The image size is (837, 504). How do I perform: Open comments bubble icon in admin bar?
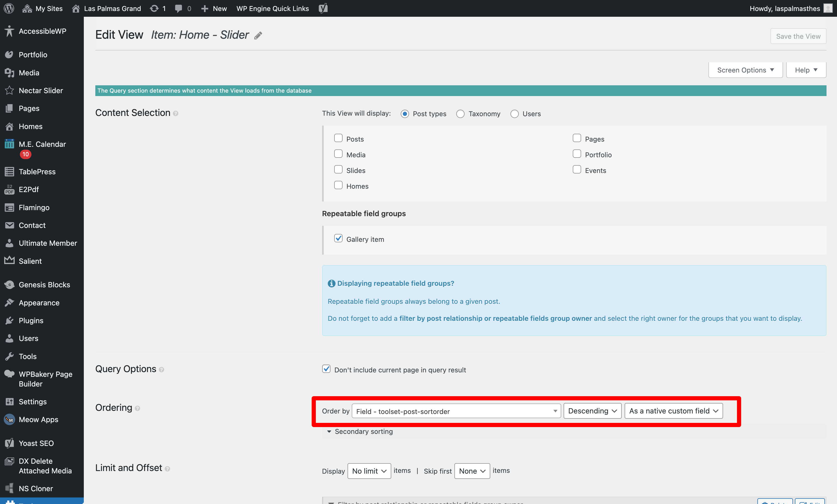point(178,8)
